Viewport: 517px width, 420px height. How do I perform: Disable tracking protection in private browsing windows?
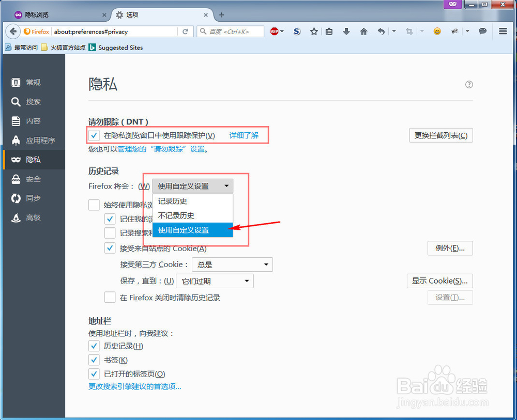click(94, 135)
